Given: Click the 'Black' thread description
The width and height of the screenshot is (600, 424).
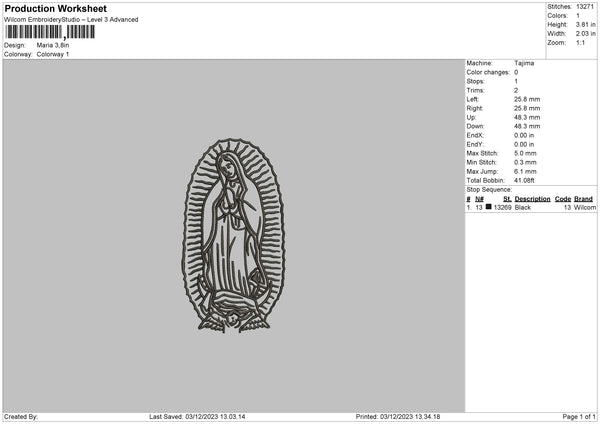Looking at the screenshot, I should click(x=523, y=207).
